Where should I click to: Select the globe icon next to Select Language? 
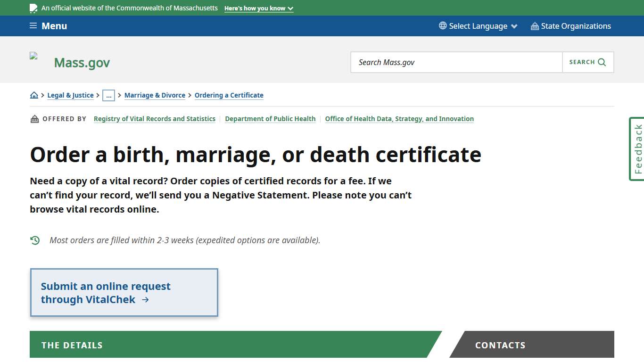coord(442,26)
